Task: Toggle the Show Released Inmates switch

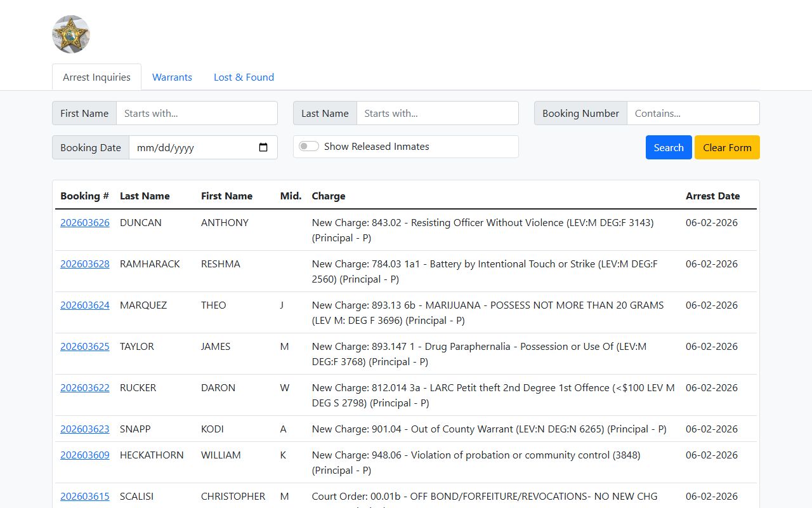Action: [309, 146]
